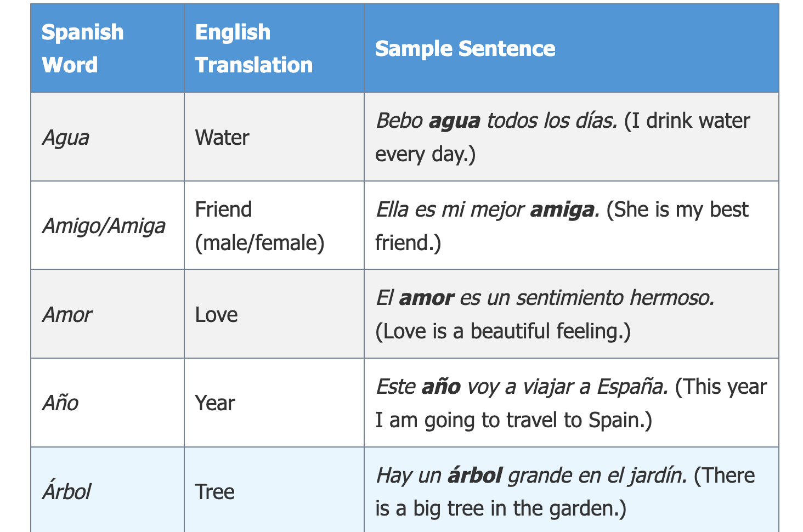Select the Amigo/Amiga cell
The image size is (803, 532).
pyautogui.click(x=108, y=225)
